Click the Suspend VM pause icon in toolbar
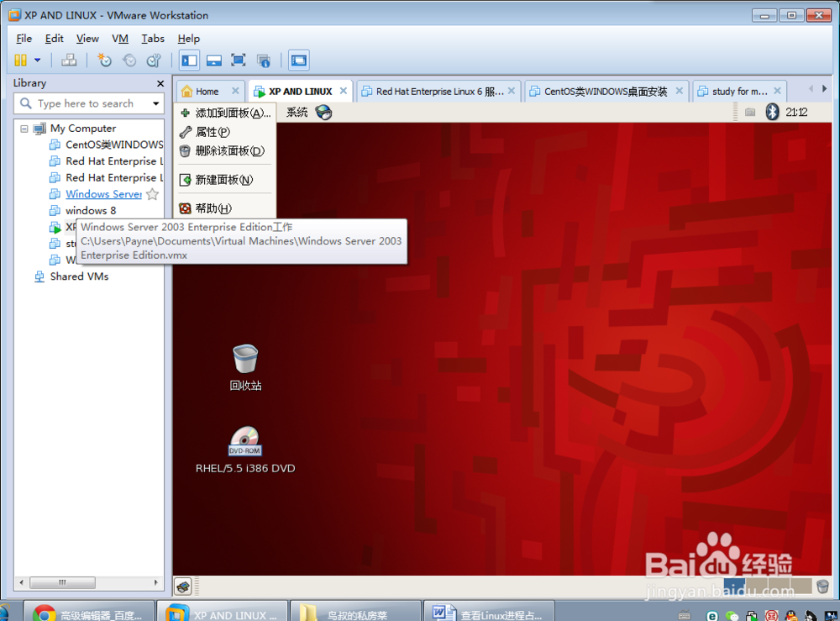Viewport: 840px width, 621px height. tap(20, 60)
